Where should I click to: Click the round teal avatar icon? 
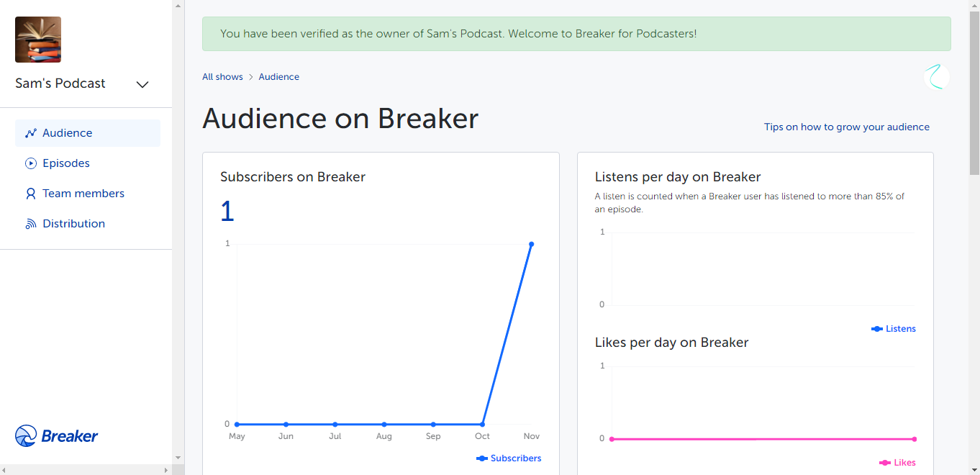tap(937, 77)
